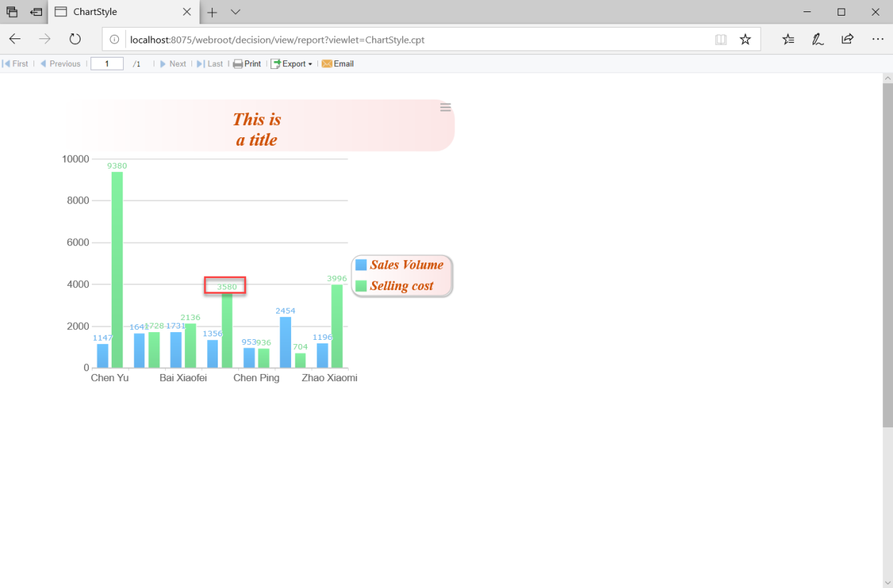Click the browser Refresh icon

pyautogui.click(x=75, y=39)
